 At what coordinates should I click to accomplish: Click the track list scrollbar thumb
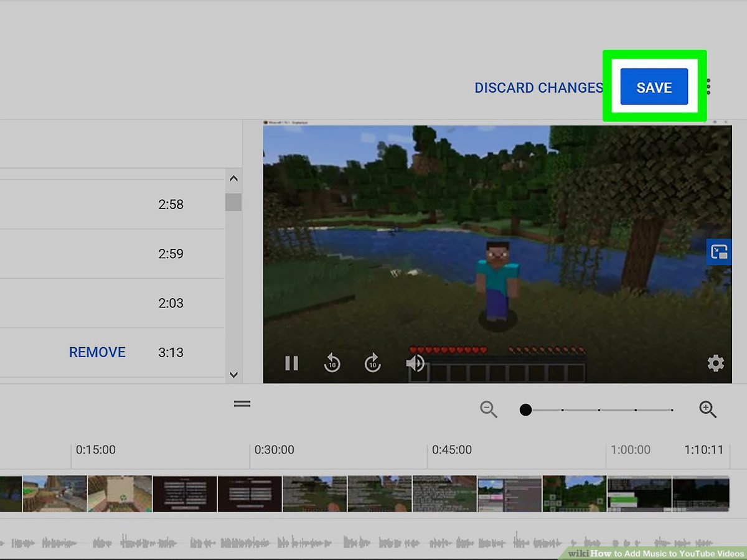233,202
